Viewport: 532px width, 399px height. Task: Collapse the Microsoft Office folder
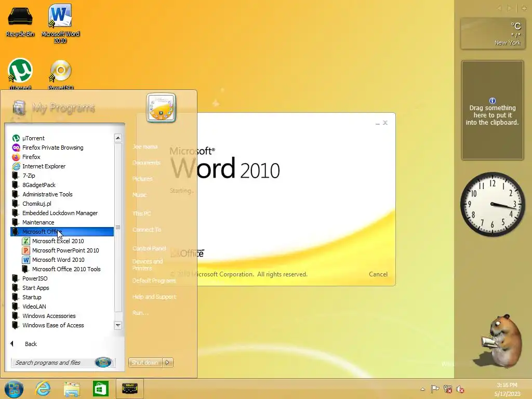tap(62, 232)
